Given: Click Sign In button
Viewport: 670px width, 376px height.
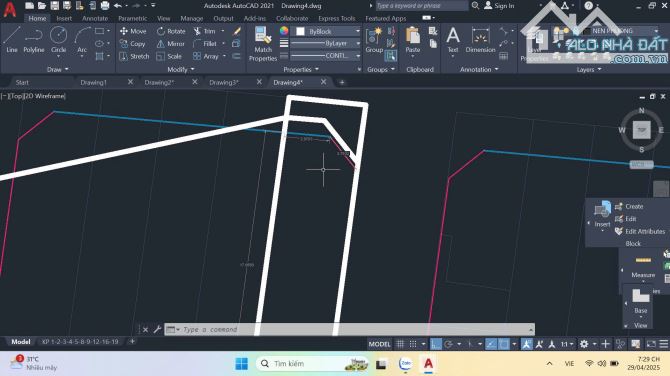Looking at the screenshot, I should pos(499,6).
